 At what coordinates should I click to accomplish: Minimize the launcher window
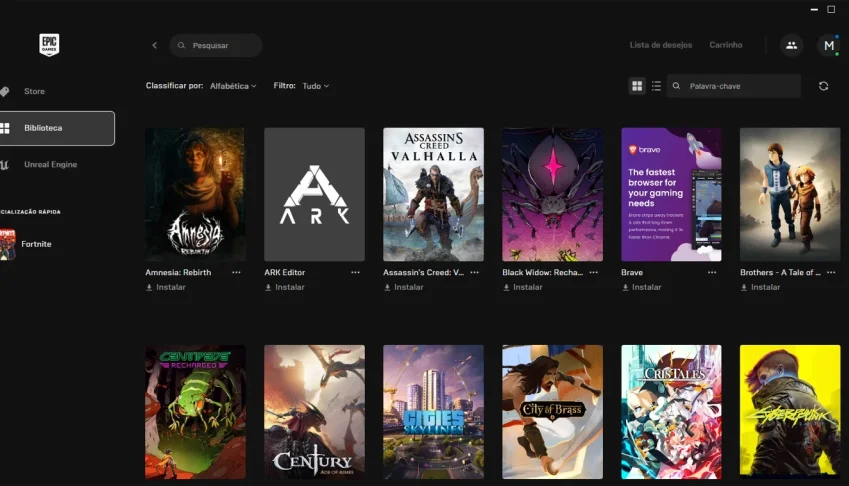814,9
